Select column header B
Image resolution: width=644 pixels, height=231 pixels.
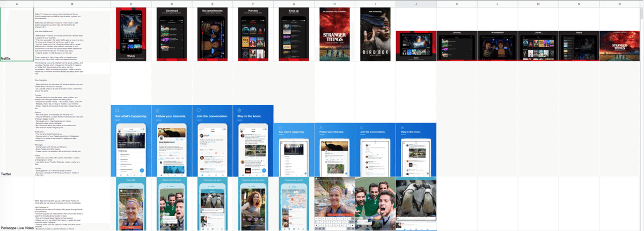pos(72,4)
